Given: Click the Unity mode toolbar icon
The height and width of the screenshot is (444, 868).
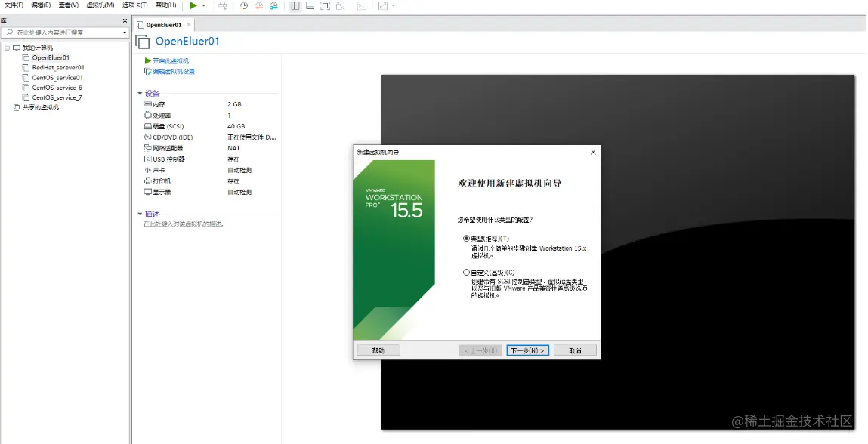Looking at the screenshot, I should 341,5.
